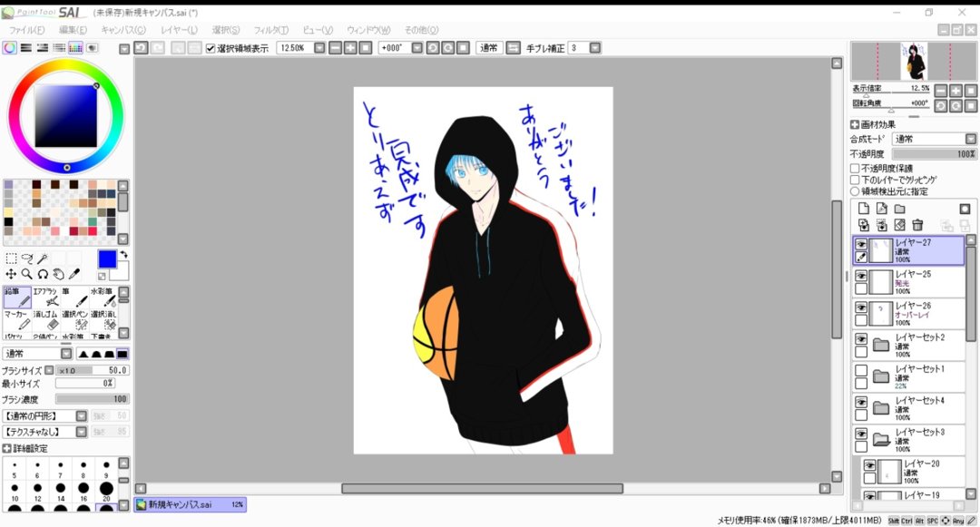Toggle the RGB slider panel icon
The image size is (980, 527).
pyautogui.click(x=26, y=48)
